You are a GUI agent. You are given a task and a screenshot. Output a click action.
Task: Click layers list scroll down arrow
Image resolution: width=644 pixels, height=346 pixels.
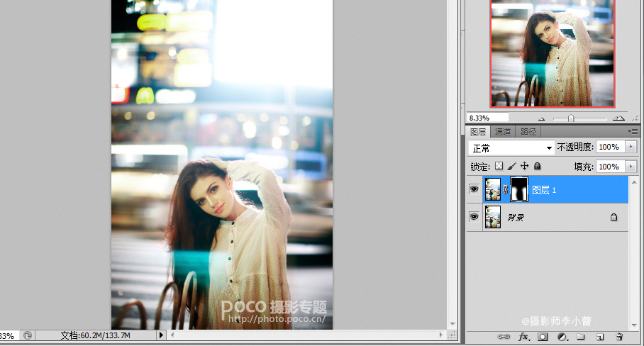click(x=634, y=325)
